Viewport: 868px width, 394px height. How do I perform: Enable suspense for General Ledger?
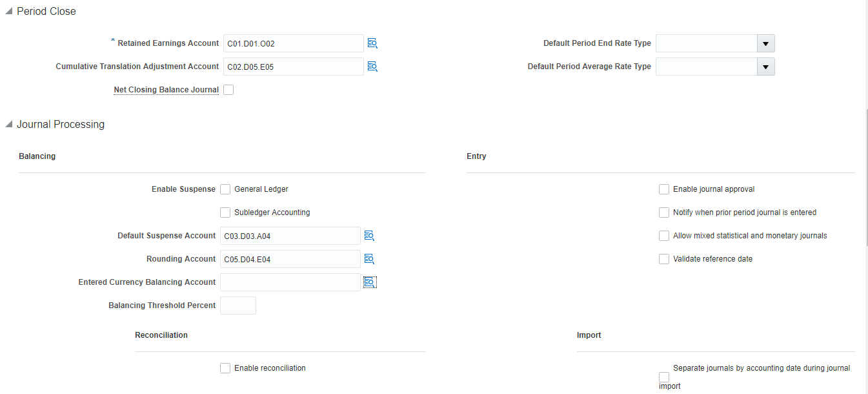(225, 189)
